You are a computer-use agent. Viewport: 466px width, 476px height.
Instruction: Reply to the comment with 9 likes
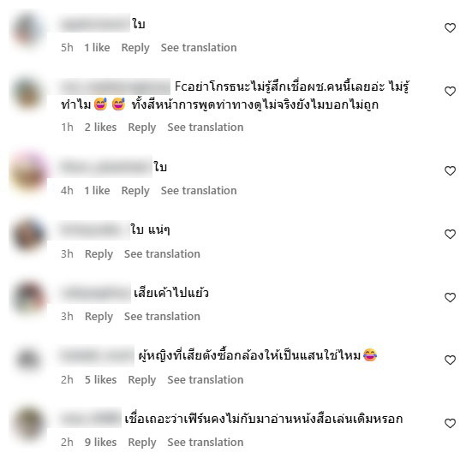pyautogui.click(x=142, y=443)
